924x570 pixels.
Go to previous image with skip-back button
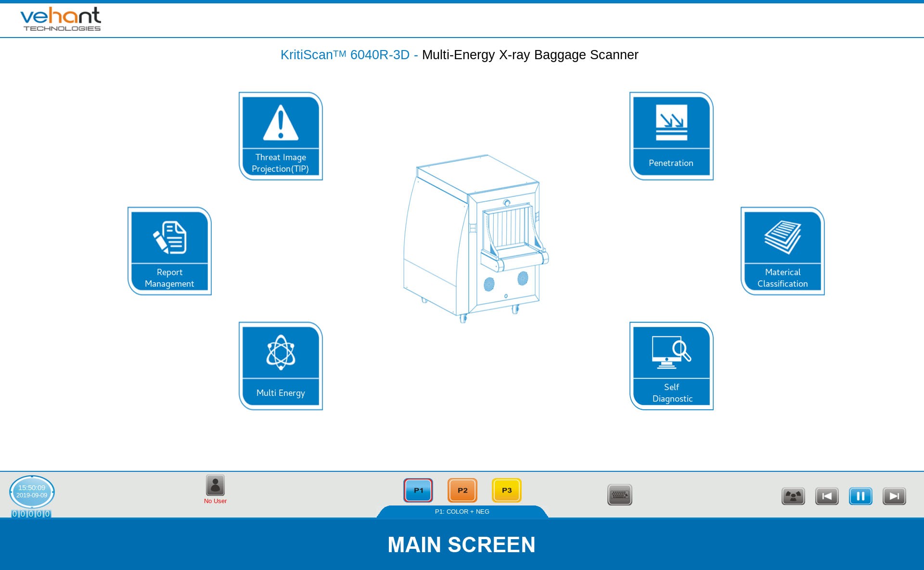[x=827, y=496]
